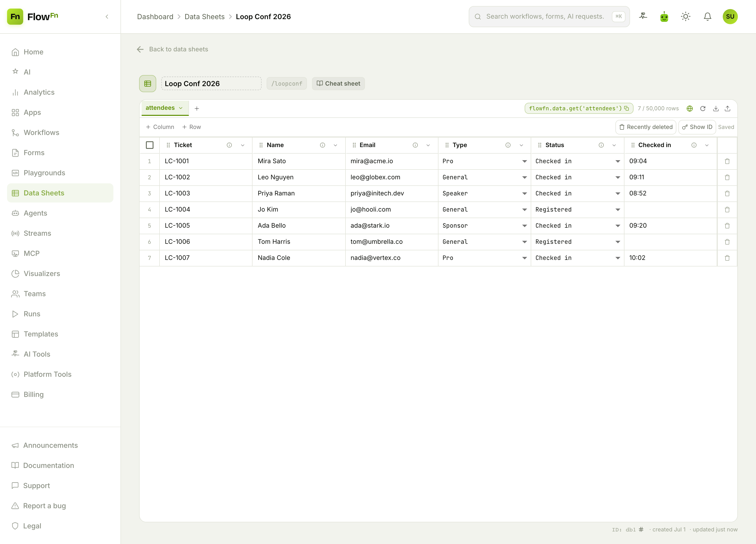This screenshot has width=756, height=544.
Task: Click the globe public access icon
Action: tap(690, 109)
